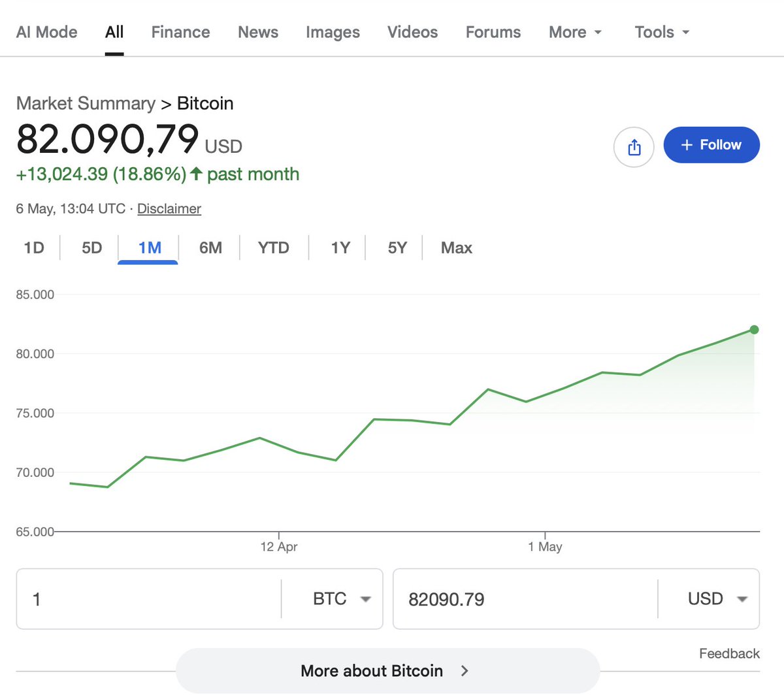Click the 75.000 y-axis label
The image size is (784, 697).
click(x=35, y=413)
